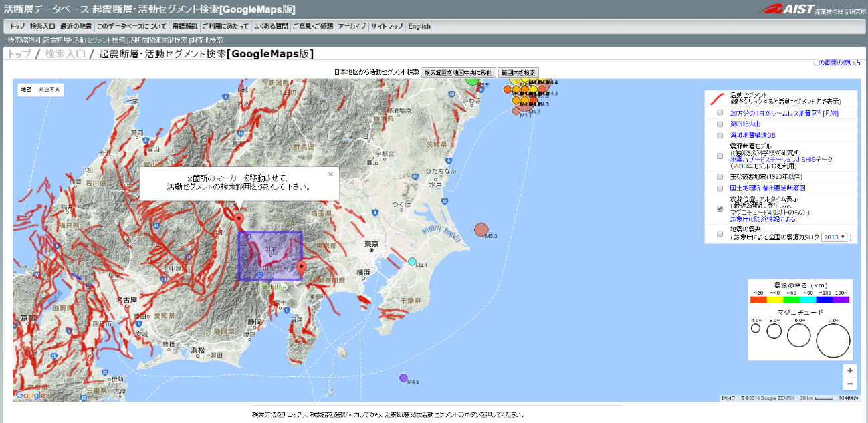Click the 範囲内を検索 button
Screen dimensions: 868x423
(518, 72)
